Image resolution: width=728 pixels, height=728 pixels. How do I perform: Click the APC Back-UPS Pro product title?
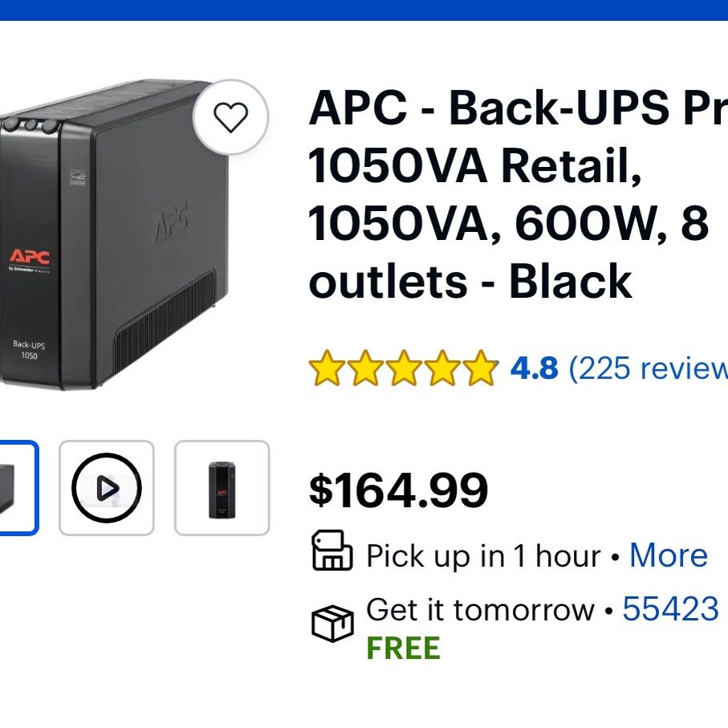pos(519,194)
